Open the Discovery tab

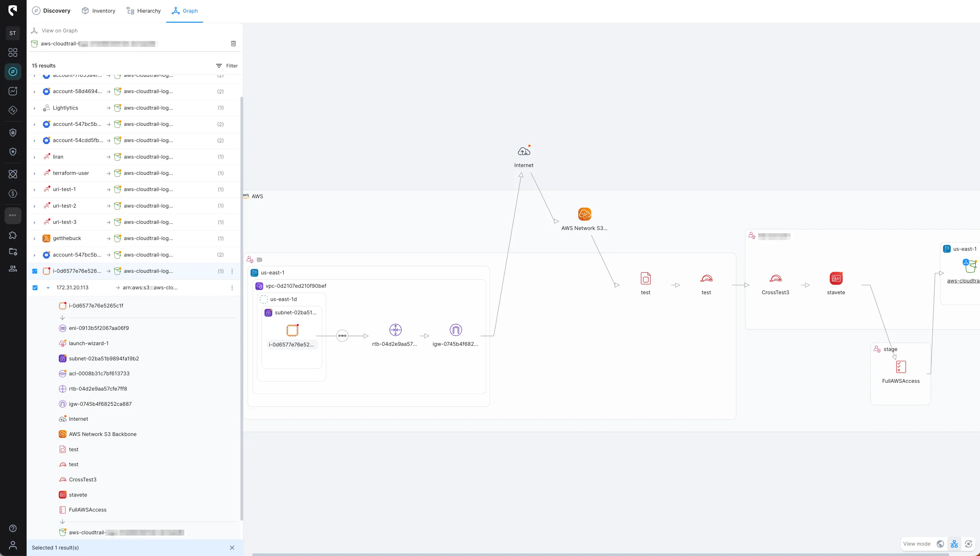coord(51,11)
